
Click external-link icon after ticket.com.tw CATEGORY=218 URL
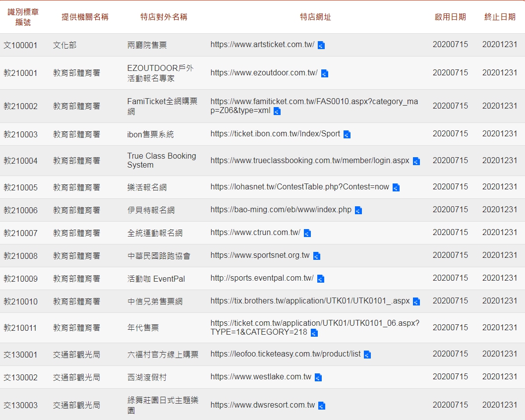[314, 333]
